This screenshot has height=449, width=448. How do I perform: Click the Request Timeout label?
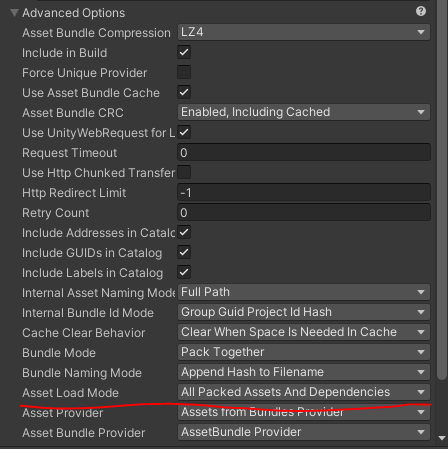point(69,153)
